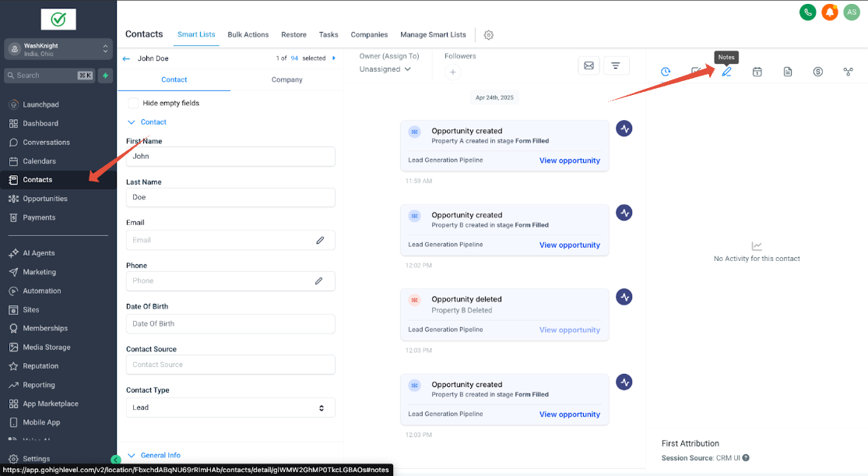Screen dimensions: 868x476
Task: Open the activity clock icon
Action: tap(666, 72)
